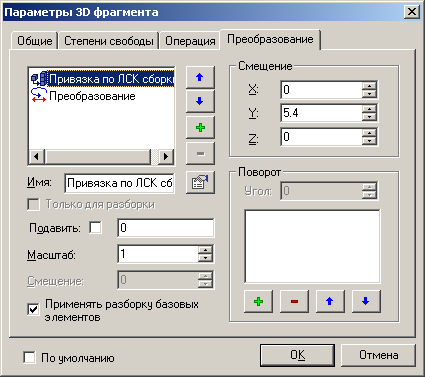Image resolution: width=425 pixels, height=377 pixels.
Task: Add new transformation with green plus
Action: [200, 127]
